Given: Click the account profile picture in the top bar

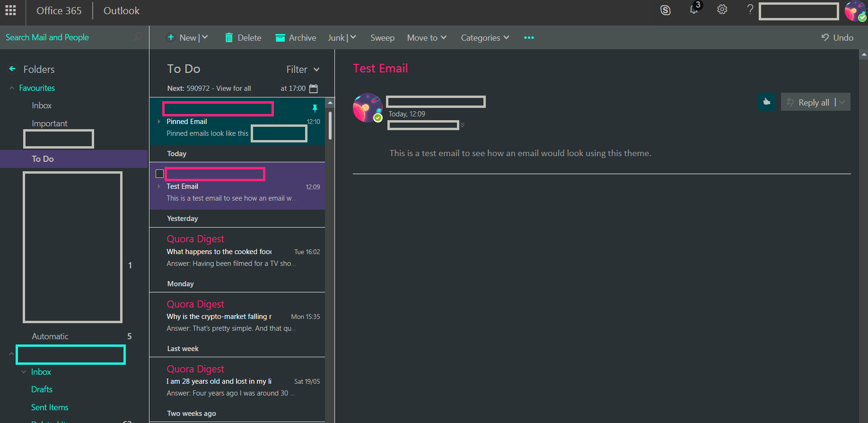Looking at the screenshot, I should point(855,11).
